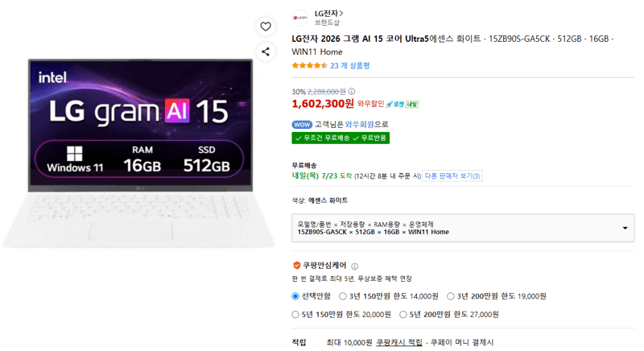This screenshot has width=644, height=351.
Task: Click the 내일(목) 7/23 도착 delivery text
Action: (x=321, y=175)
